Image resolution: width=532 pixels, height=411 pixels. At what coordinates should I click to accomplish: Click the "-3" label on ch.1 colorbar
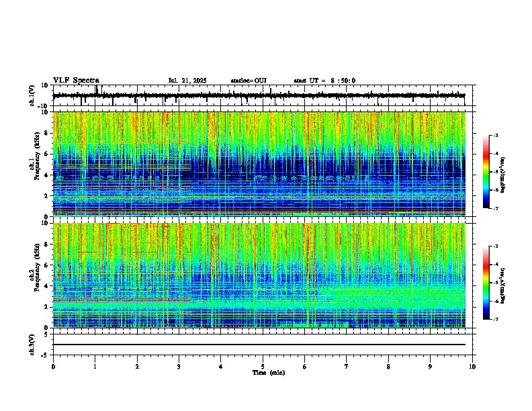pos(496,135)
